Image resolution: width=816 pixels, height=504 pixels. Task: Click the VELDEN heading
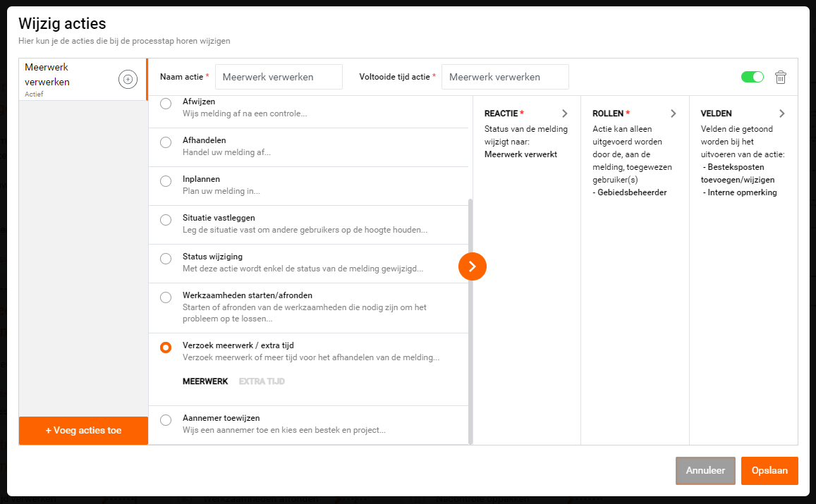click(x=716, y=113)
